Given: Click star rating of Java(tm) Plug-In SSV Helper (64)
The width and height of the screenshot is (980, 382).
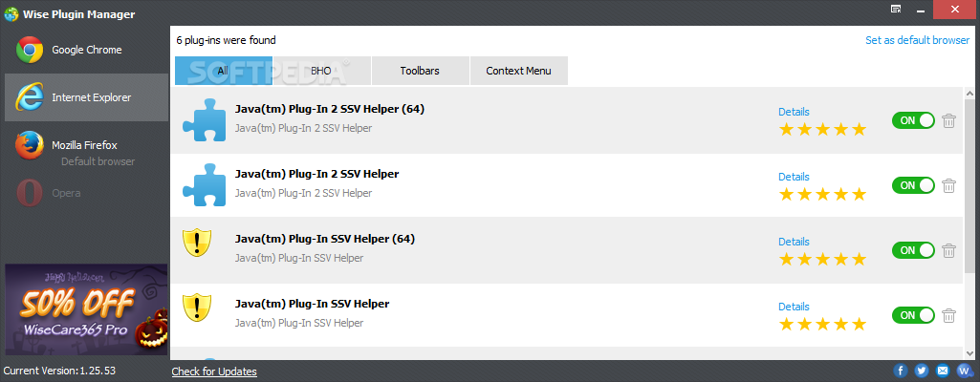Looking at the screenshot, I should [x=822, y=260].
